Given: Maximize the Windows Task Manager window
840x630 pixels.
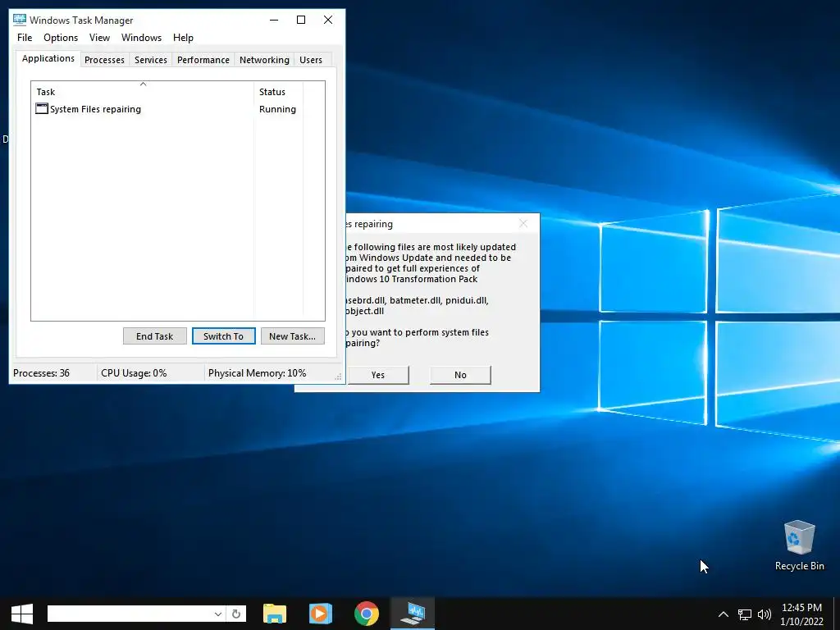Looking at the screenshot, I should pyautogui.click(x=301, y=20).
